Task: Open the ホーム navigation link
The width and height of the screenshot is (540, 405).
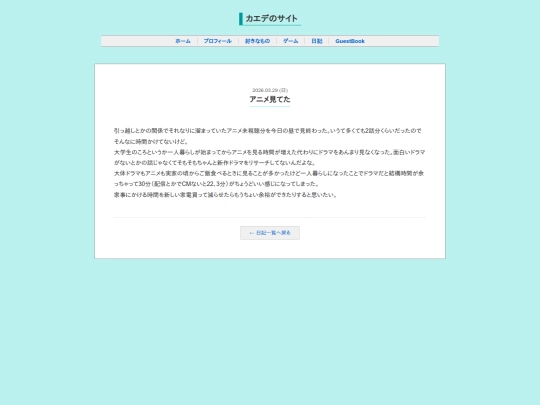Action: pos(183,41)
